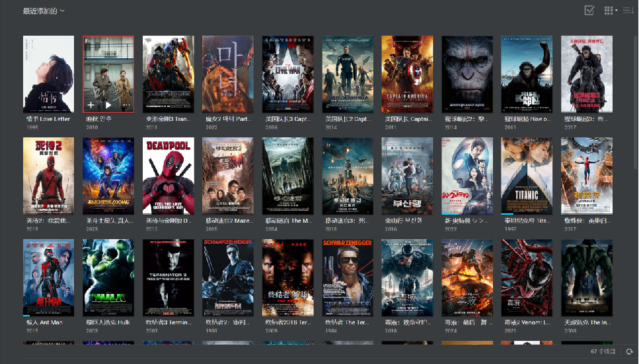Open the Transformers 3 movie poster
This screenshot has height=364, width=639.
click(169, 74)
